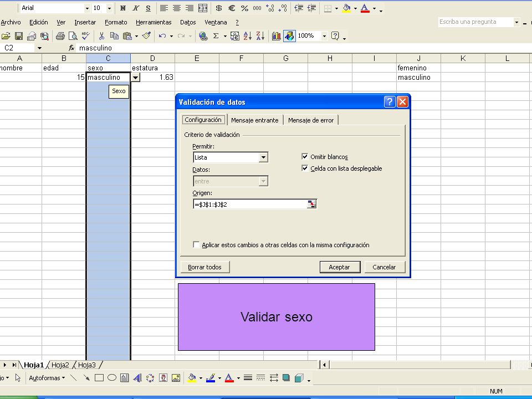Open the Datos menu
The height and width of the screenshot is (399, 532).
188,22
